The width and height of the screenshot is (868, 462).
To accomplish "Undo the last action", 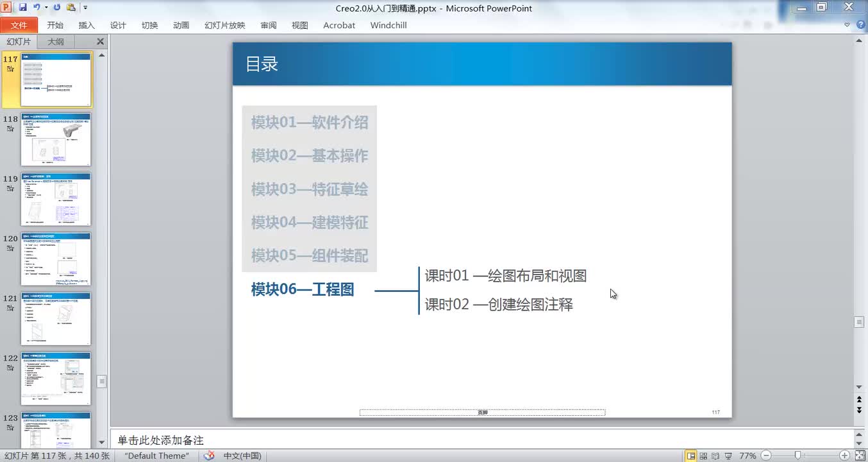I will click(x=37, y=8).
